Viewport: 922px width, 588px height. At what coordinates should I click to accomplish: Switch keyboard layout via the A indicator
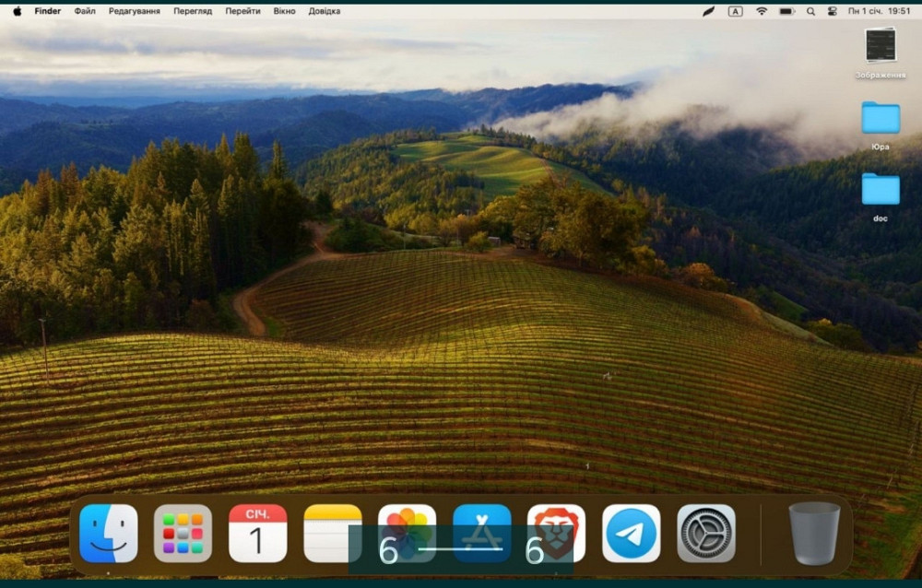(x=735, y=11)
